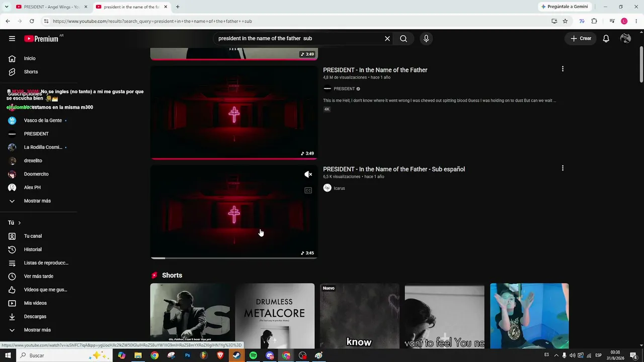Open YouTube notifications bell
Viewport: 644px width, 362px height.
(x=606, y=39)
